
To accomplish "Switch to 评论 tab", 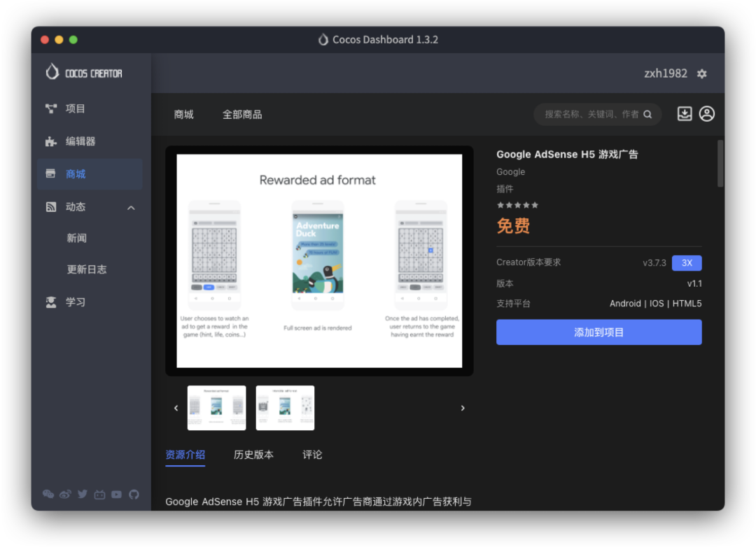I will tap(312, 455).
